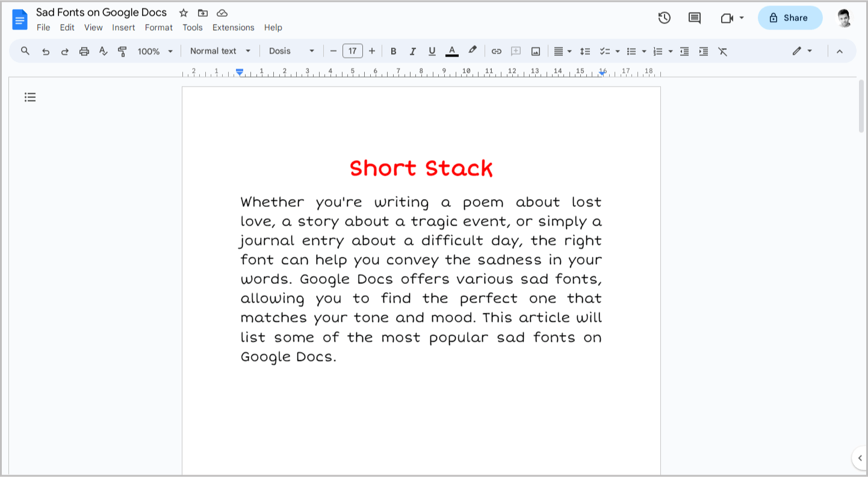Screen dimensions: 868x477
Task: Activate the paint format tool
Action: point(123,52)
